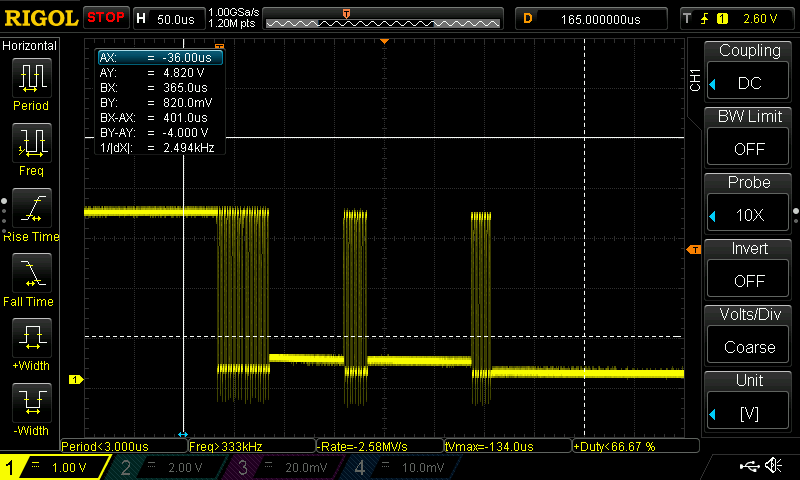Click the speaker sound icon
This screenshot has width=800, height=480.
774,465
